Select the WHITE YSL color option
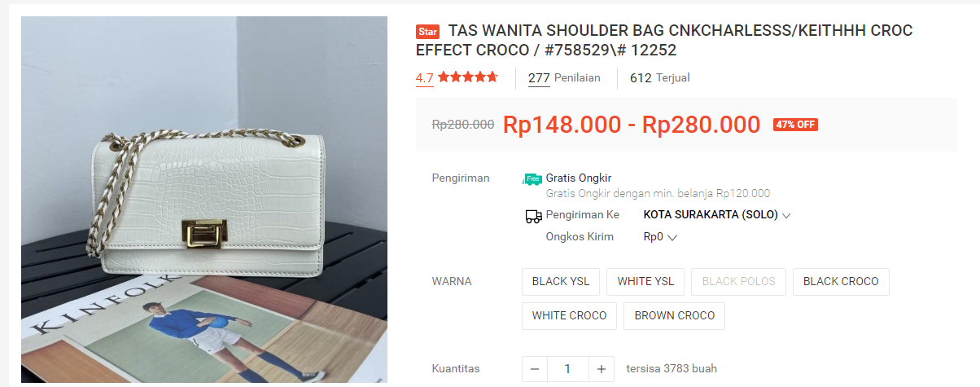This screenshot has width=980, height=387. click(645, 281)
